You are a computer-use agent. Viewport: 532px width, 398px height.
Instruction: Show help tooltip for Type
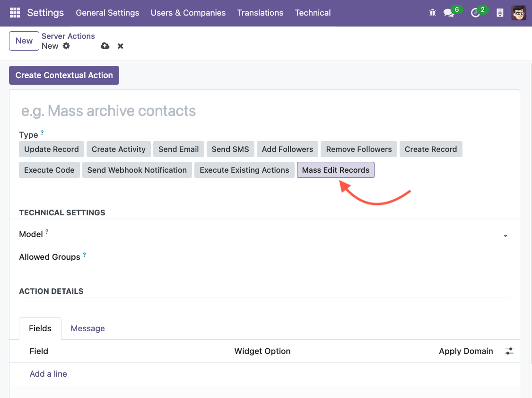(x=42, y=133)
